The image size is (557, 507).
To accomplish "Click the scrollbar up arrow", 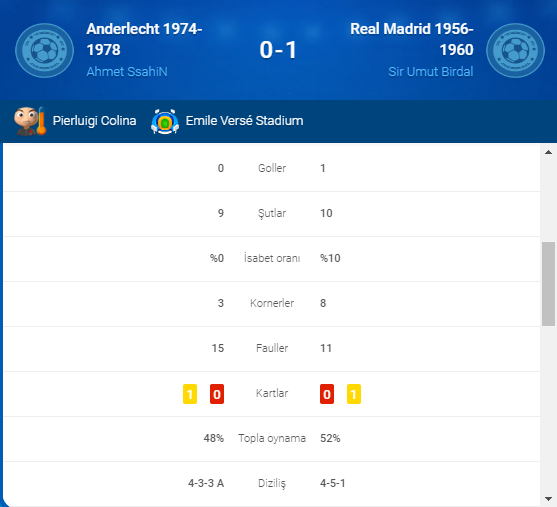I will (x=548, y=152).
